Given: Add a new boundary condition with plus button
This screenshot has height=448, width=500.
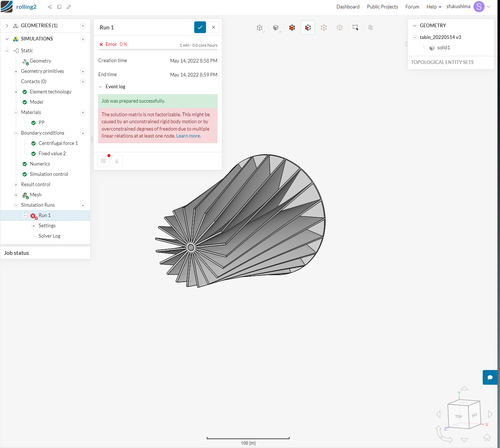Looking at the screenshot, I should pyautogui.click(x=83, y=133).
